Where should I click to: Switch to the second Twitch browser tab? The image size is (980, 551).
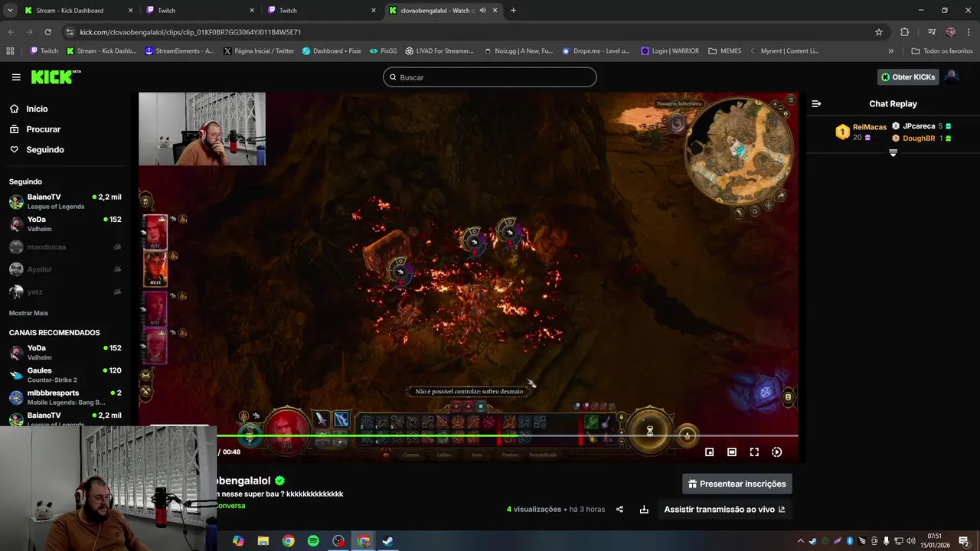point(322,11)
